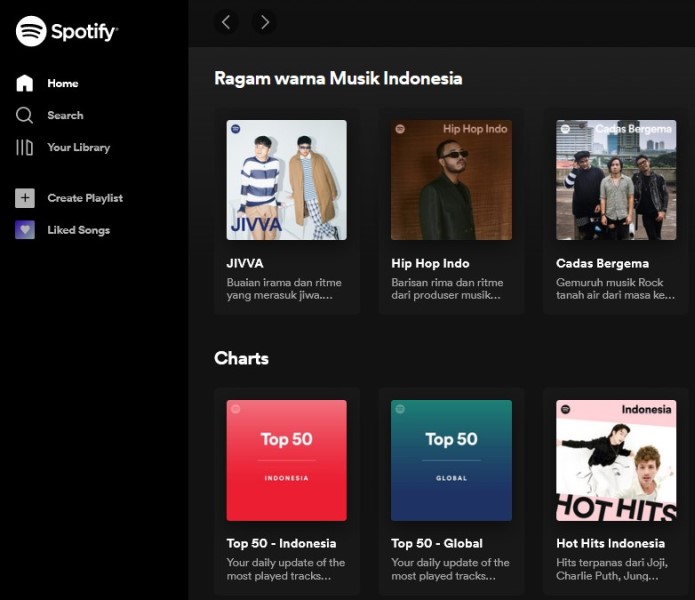
Task: Click the Liked Songs heart icon
Action: point(25,230)
